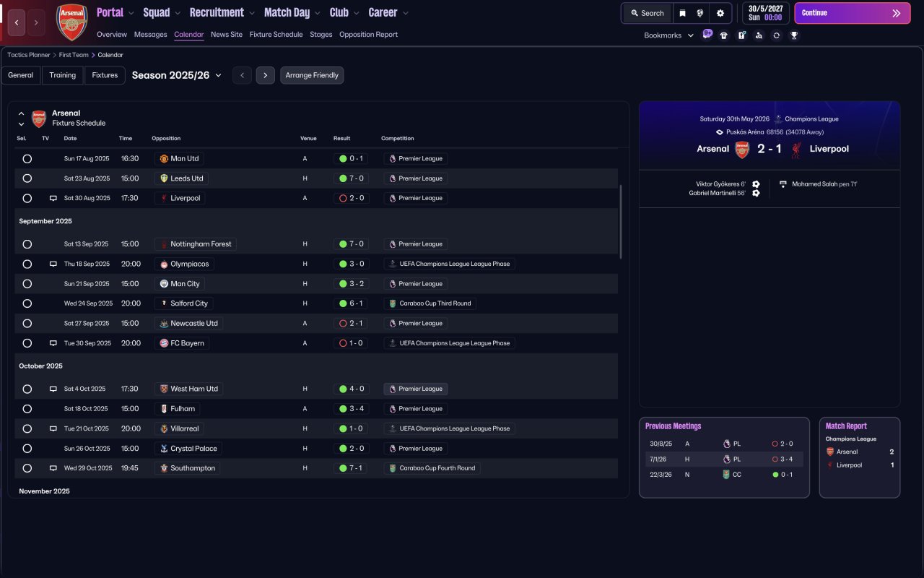The width and height of the screenshot is (924, 578).
Task: Click the Arsenal club badge in header
Action: (x=72, y=22)
